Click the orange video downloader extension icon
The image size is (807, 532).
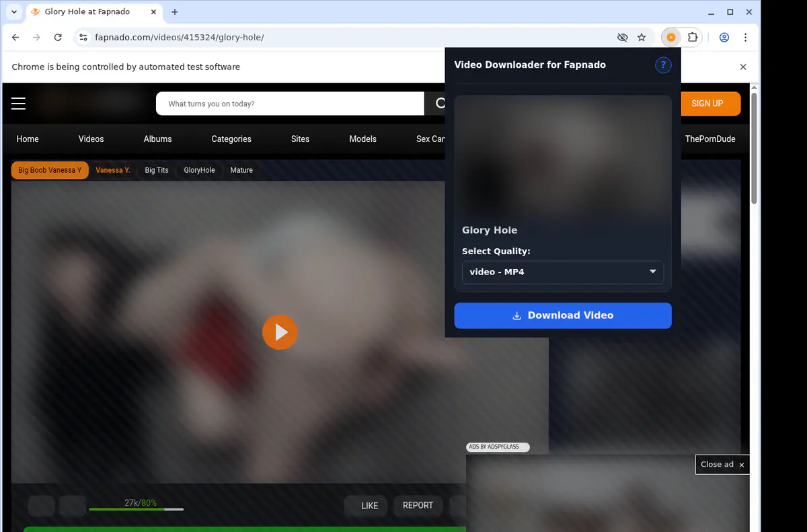[671, 38]
